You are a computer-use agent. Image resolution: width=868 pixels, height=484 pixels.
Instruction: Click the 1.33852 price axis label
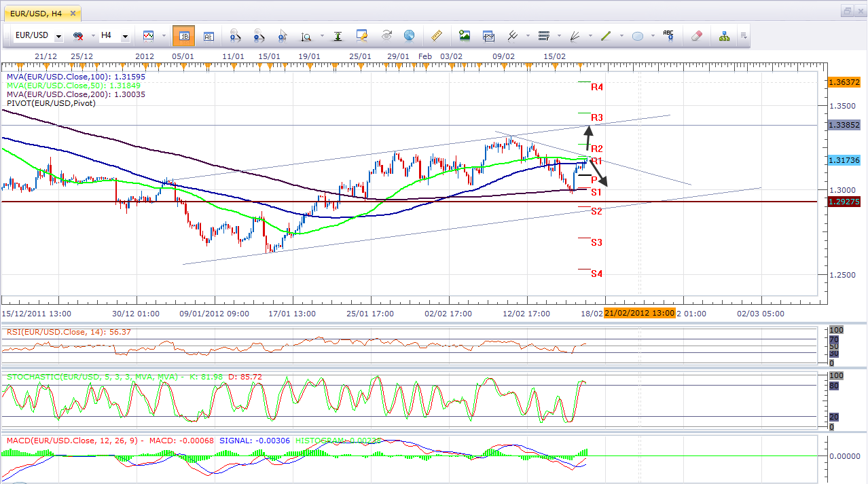pos(844,126)
